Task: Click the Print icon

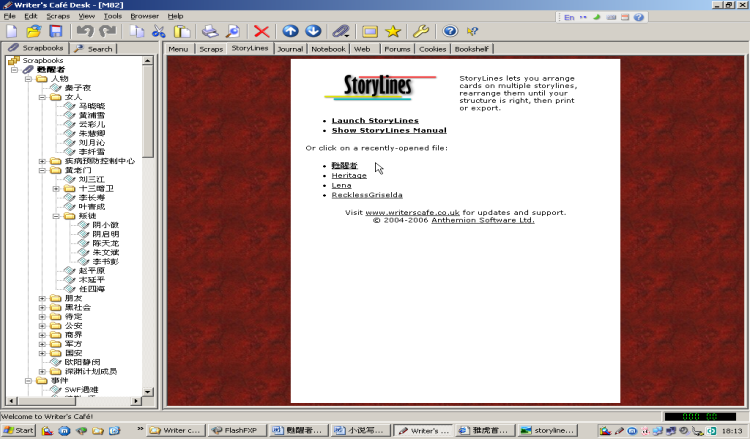Action: [x=210, y=32]
